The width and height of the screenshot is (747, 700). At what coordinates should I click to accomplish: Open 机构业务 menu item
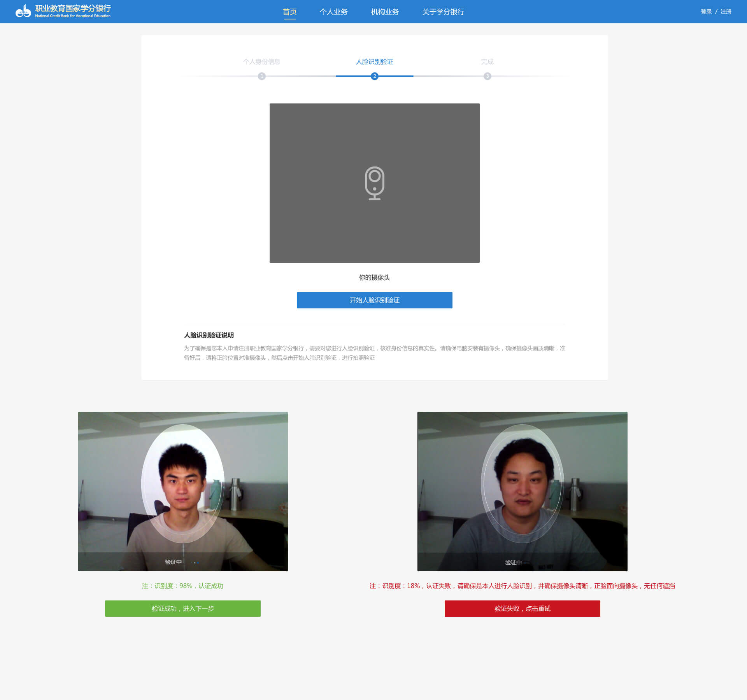(385, 12)
